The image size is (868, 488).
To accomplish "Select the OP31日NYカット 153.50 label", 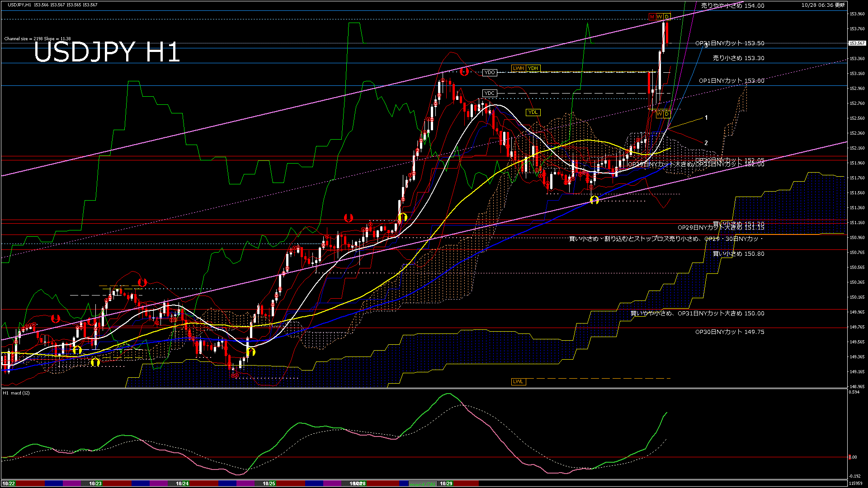I will pos(730,43).
